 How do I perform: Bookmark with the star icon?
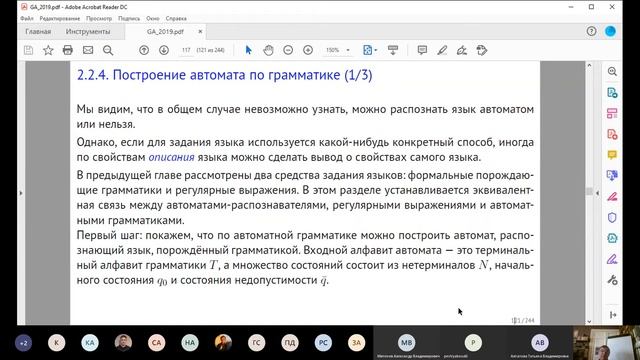[48, 50]
